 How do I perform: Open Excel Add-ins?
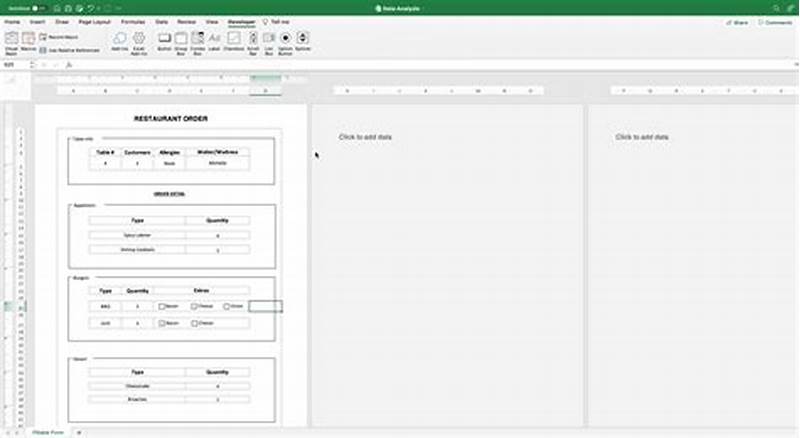139,43
